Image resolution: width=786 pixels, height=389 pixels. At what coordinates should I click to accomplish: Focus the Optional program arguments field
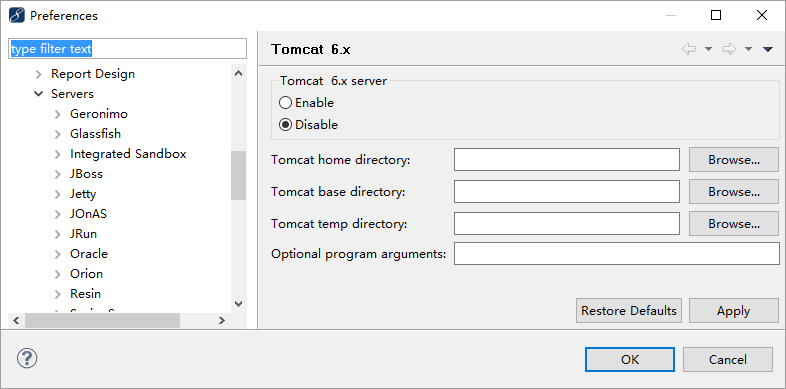pyautogui.click(x=617, y=254)
